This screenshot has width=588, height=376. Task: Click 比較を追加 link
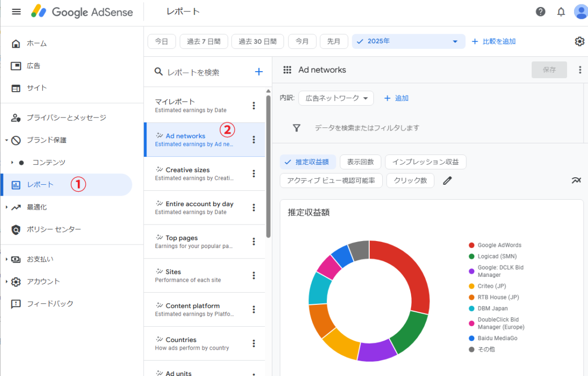(x=493, y=42)
